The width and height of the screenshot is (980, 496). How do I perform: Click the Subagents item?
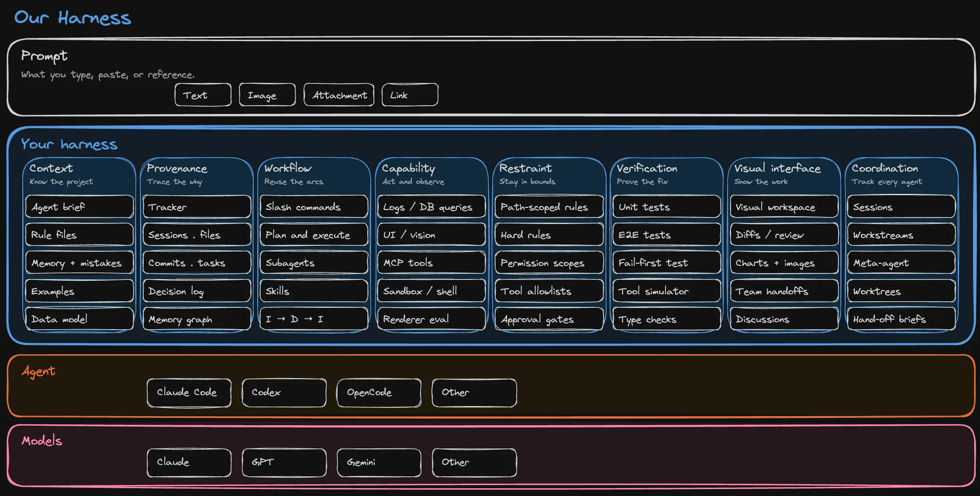tap(314, 262)
